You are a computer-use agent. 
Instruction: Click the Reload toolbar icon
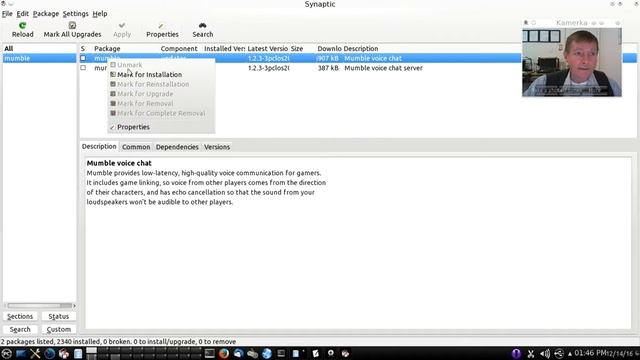tap(22, 26)
